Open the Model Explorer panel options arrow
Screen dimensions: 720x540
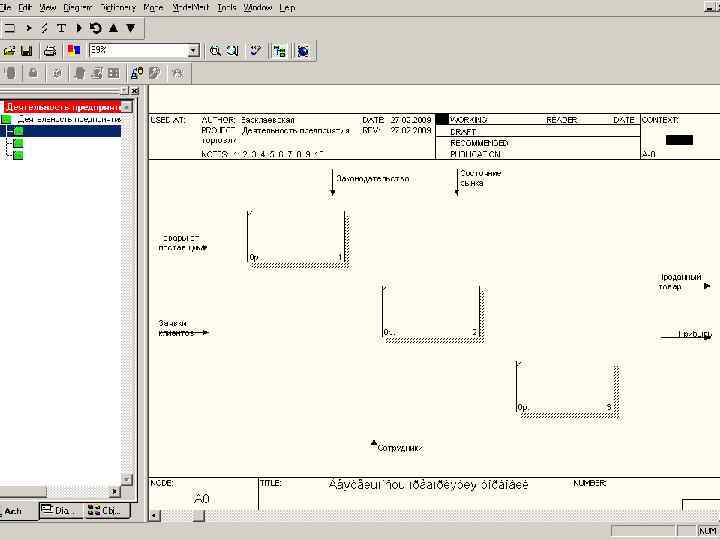pyautogui.click(x=124, y=91)
